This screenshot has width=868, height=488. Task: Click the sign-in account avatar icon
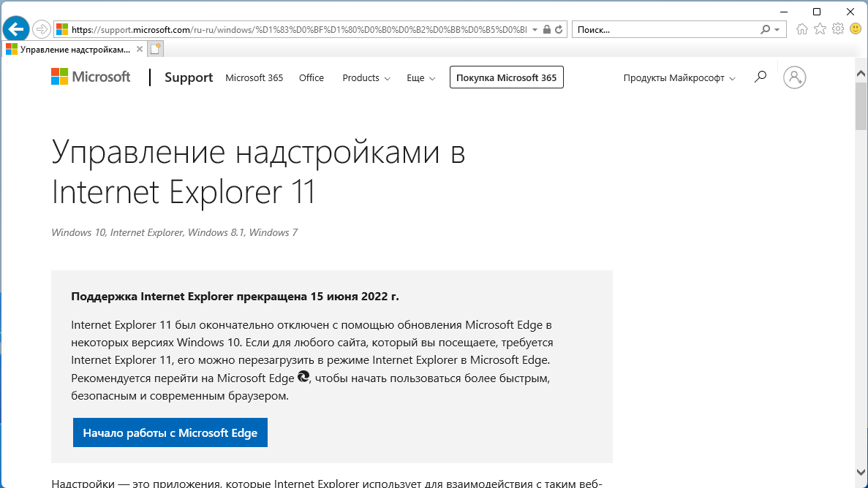point(794,77)
